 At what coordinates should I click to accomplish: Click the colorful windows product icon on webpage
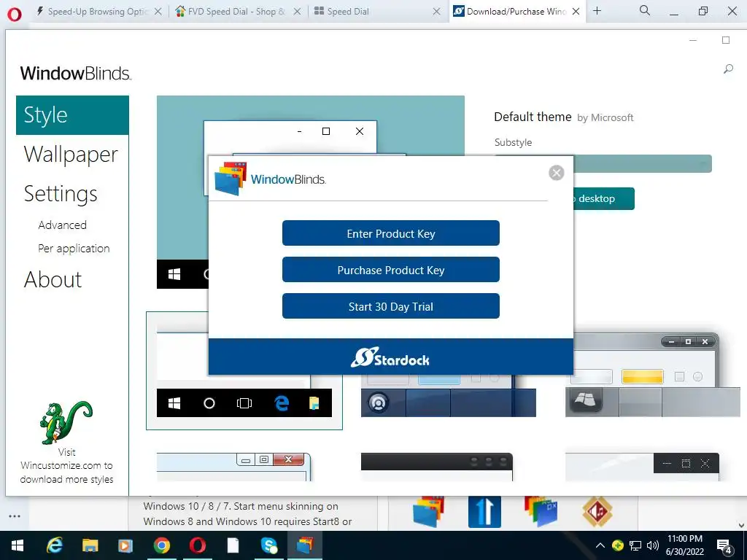click(541, 511)
